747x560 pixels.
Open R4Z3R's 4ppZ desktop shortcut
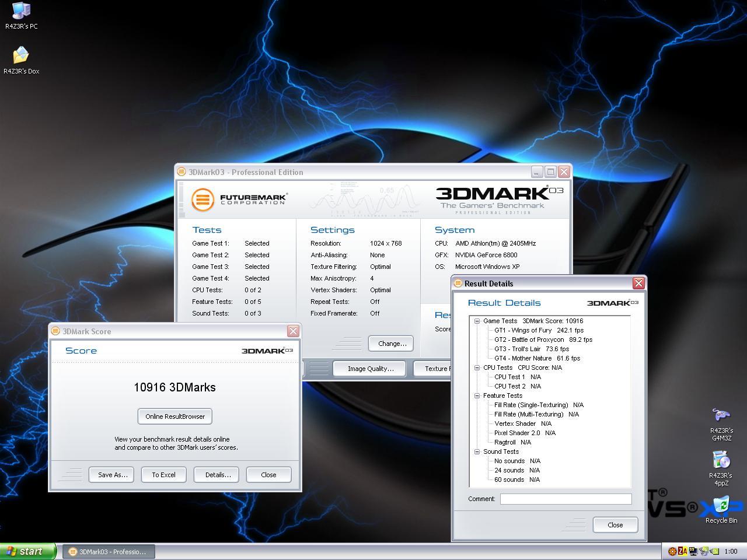click(x=721, y=468)
